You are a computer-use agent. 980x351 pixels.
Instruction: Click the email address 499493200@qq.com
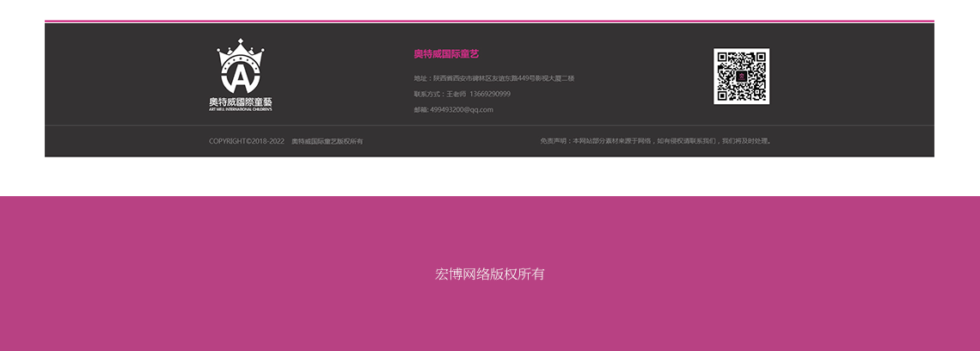click(462, 109)
